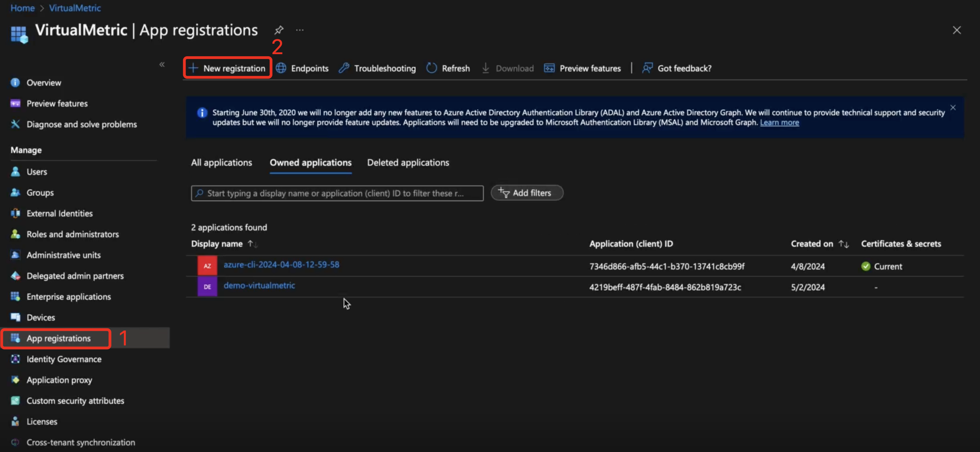
Task: Open Troubleshooting from the toolbar
Action: click(378, 68)
